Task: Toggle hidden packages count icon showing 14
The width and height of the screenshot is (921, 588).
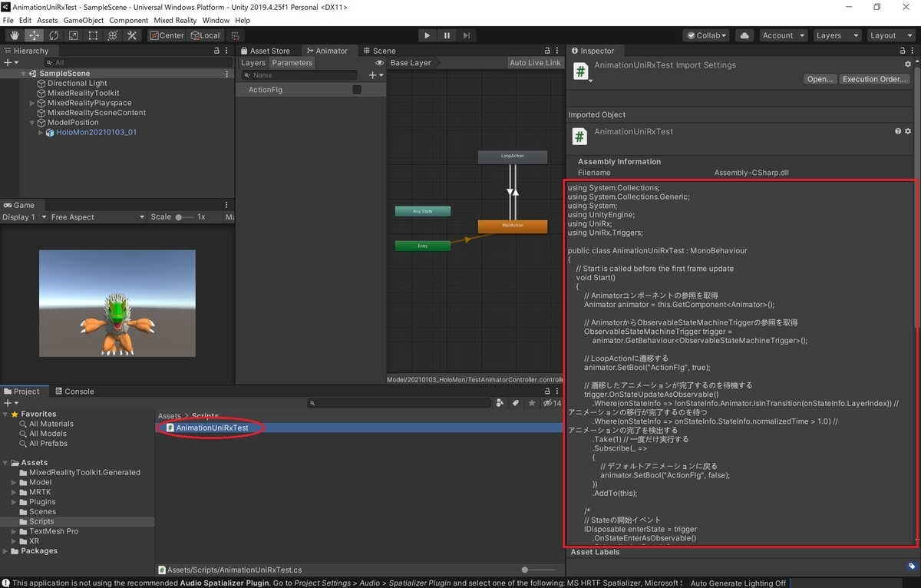Action: pyautogui.click(x=552, y=402)
